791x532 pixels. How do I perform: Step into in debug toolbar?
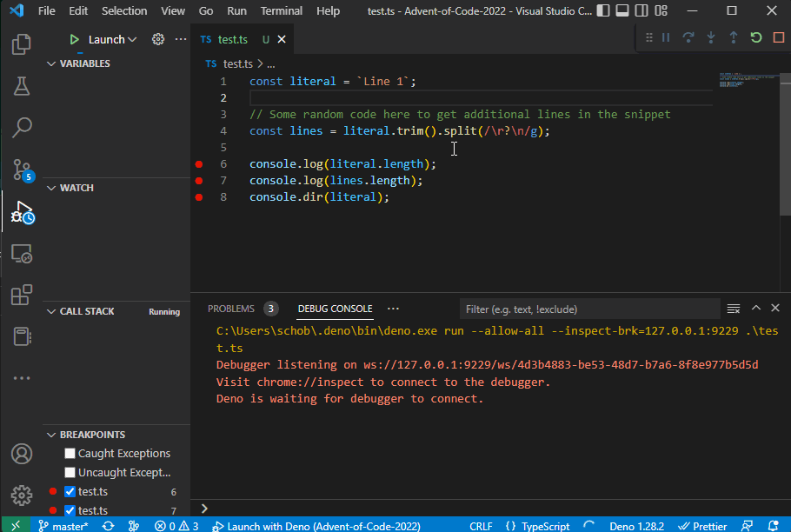click(x=711, y=37)
